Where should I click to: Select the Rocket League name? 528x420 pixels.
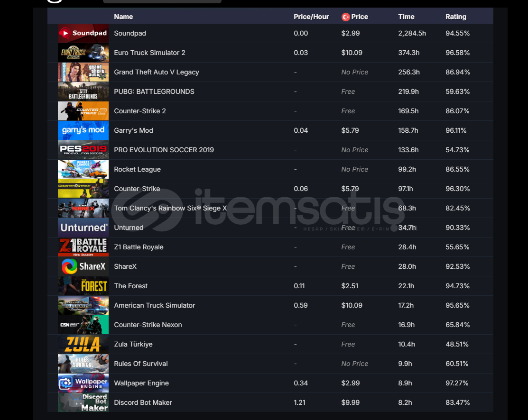tap(137, 169)
